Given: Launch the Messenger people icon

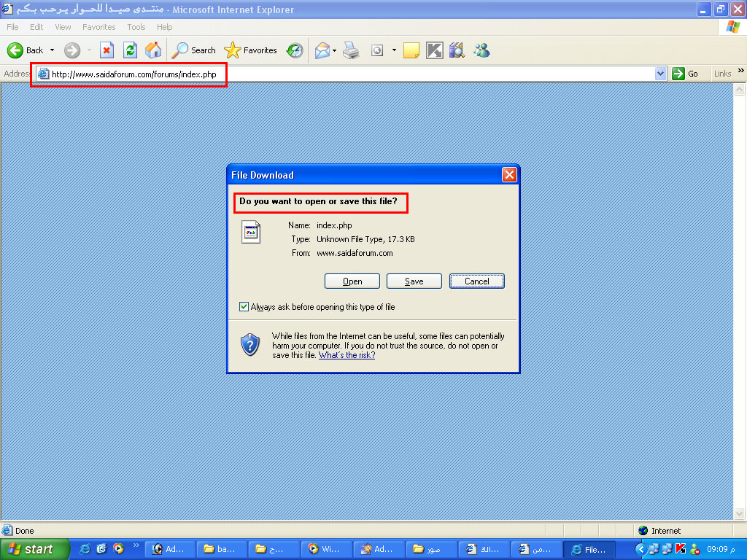Looking at the screenshot, I should pos(481,50).
